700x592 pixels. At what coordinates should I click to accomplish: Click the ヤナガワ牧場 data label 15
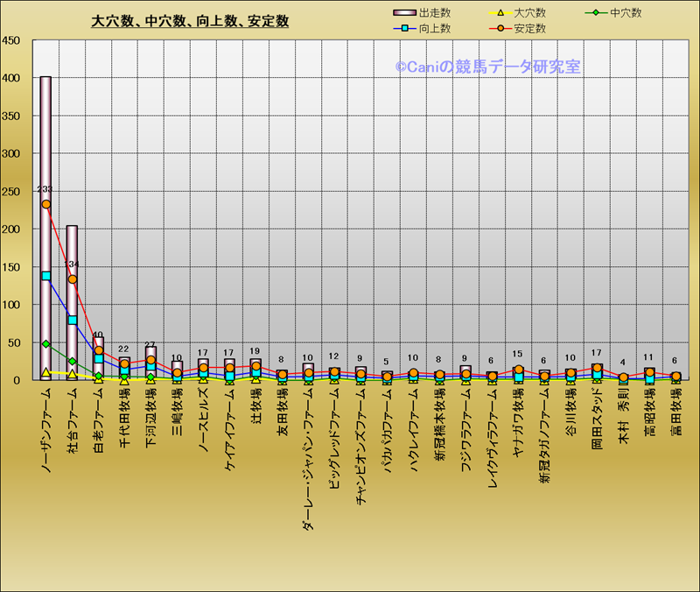click(x=517, y=355)
